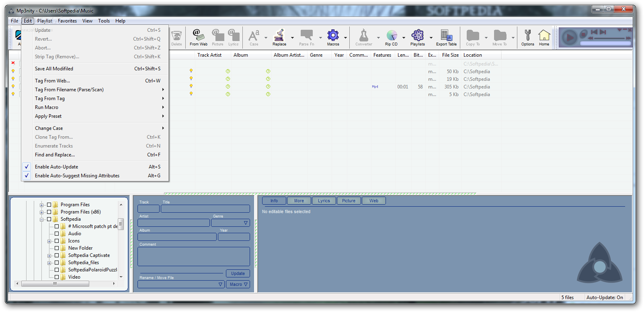This screenshot has width=644, height=312.
Task: Click the Export Table icon
Action: (x=446, y=38)
